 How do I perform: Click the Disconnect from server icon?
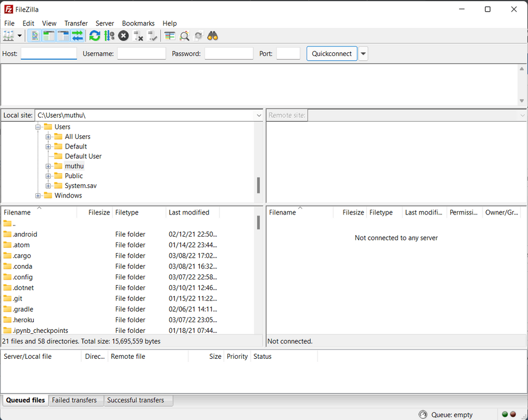click(138, 36)
